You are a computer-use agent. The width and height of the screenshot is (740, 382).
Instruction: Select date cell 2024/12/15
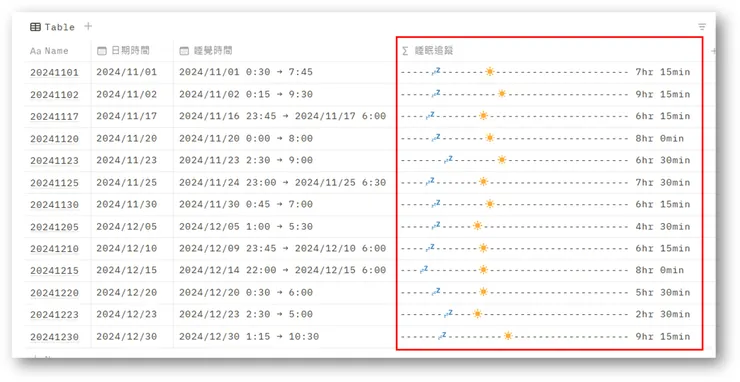pos(126,270)
